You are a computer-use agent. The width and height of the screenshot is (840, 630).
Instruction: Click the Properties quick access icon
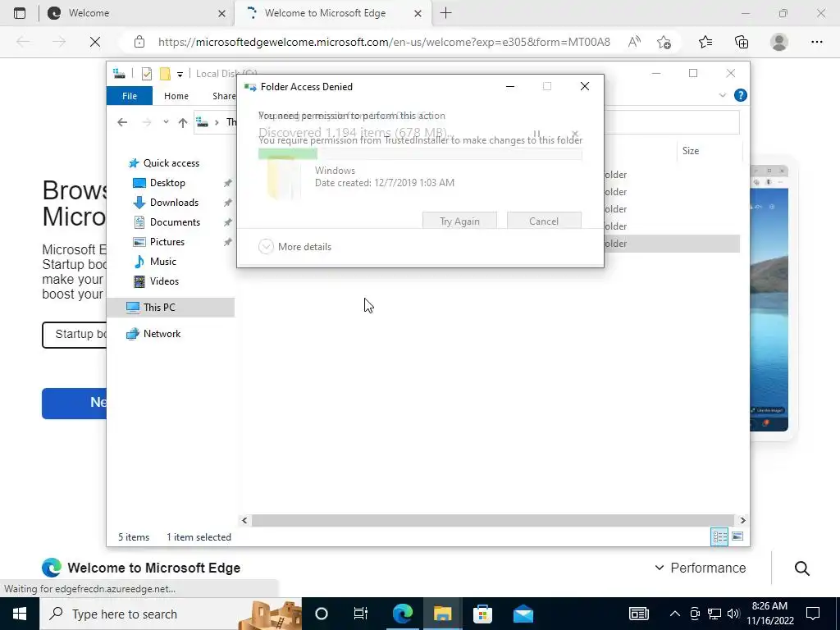click(146, 74)
